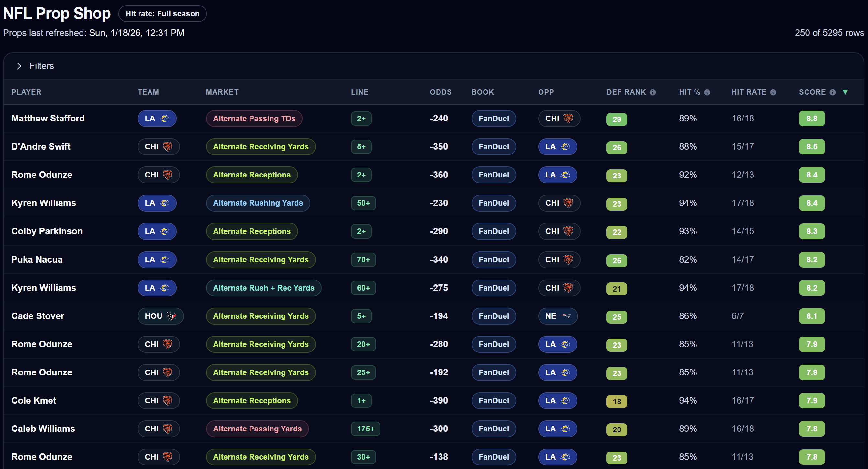Click the HIT RATE info icon
Viewport: 868px width, 469px height.
[x=773, y=92]
